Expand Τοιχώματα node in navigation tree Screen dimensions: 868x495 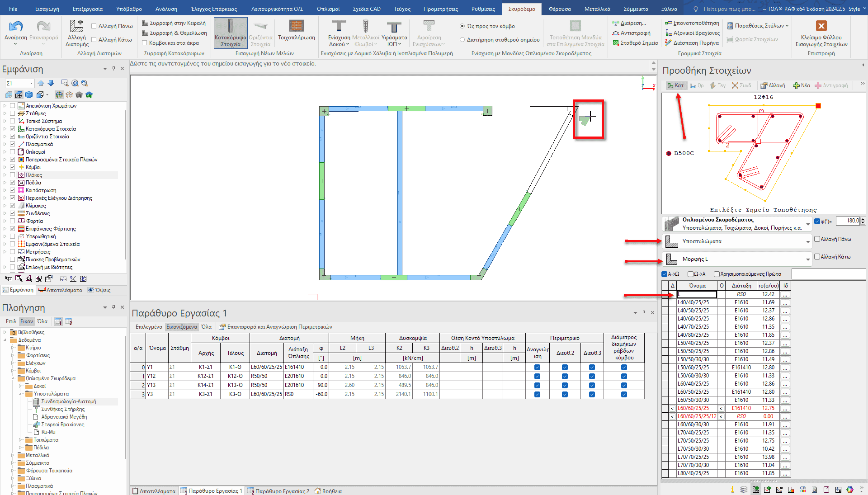[x=20, y=440]
